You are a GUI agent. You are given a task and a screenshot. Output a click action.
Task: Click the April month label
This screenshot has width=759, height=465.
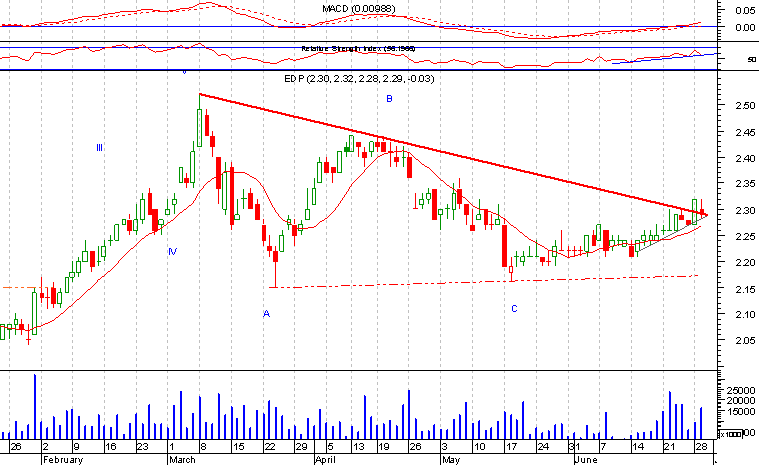point(325,460)
